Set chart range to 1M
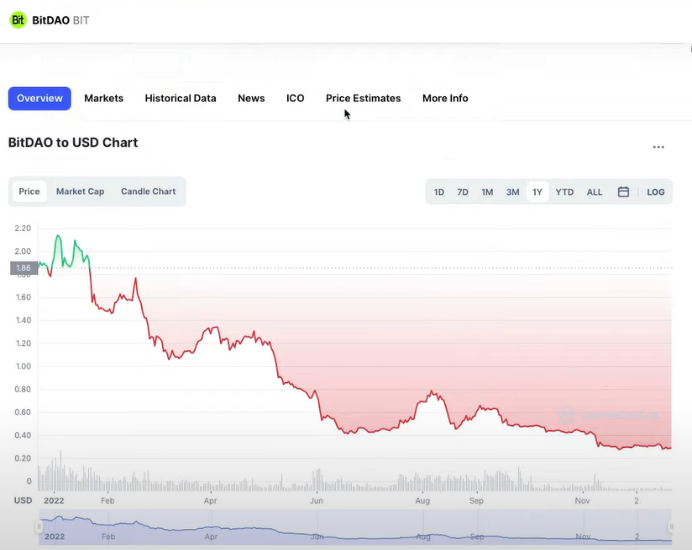The width and height of the screenshot is (692, 550). (487, 192)
